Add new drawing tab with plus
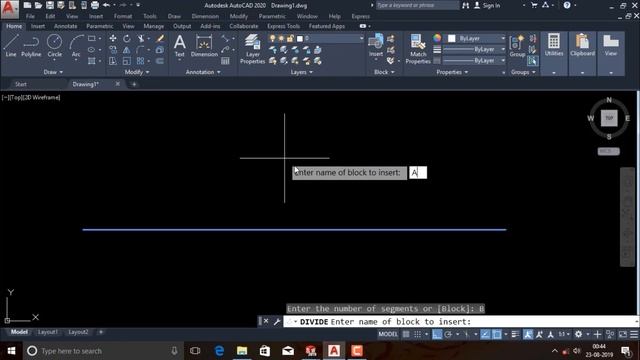Image resolution: width=640 pixels, height=360 pixels. pos(134,84)
